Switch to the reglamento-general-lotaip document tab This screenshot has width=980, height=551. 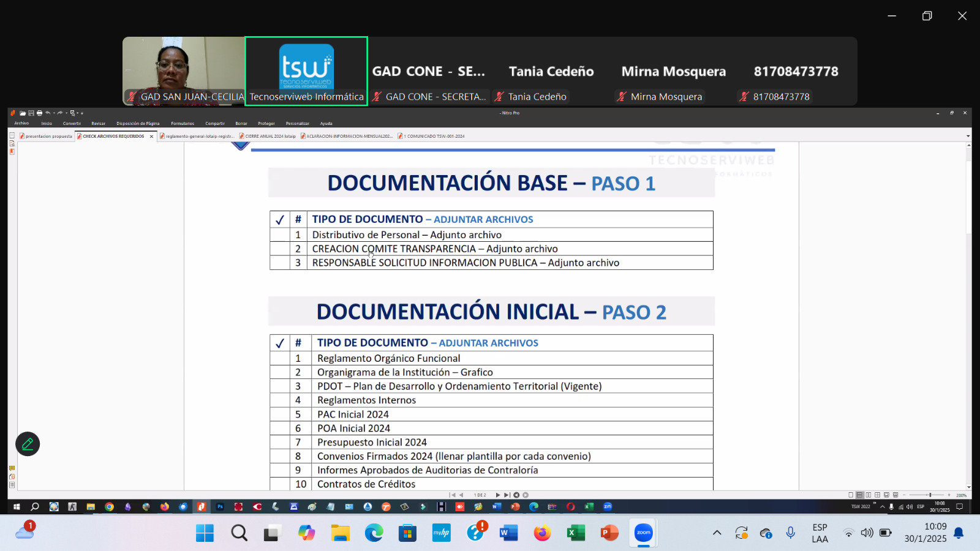(198, 136)
